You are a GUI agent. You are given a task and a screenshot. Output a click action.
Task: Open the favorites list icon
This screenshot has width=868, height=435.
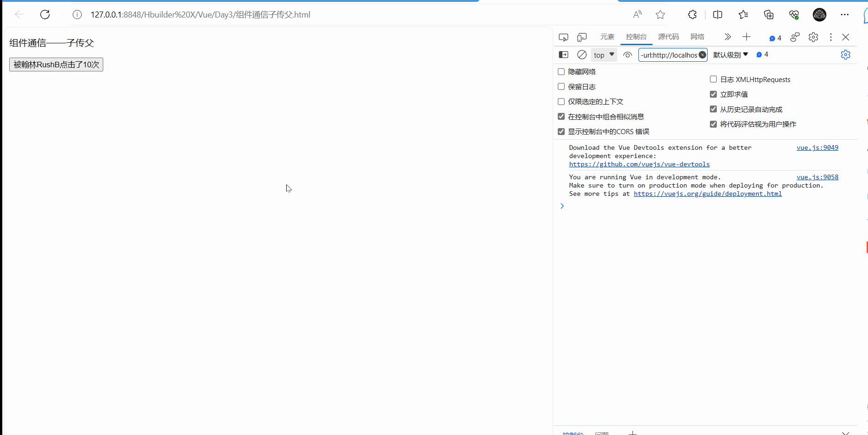pyautogui.click(x=743, y=15)
